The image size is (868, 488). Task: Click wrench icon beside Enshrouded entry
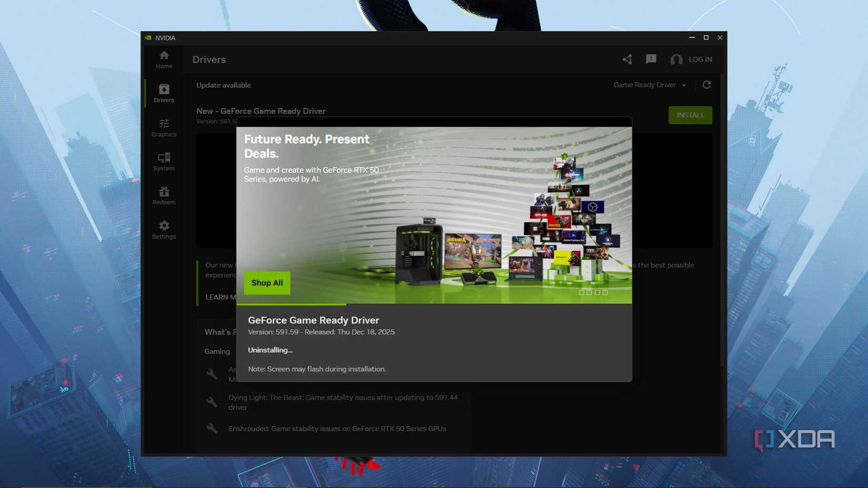coord(212,429)
